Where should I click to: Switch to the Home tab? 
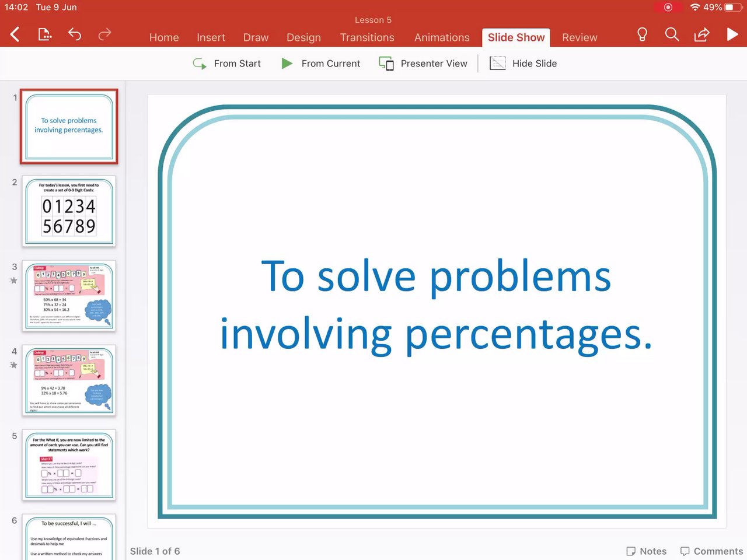click(164, 37)
